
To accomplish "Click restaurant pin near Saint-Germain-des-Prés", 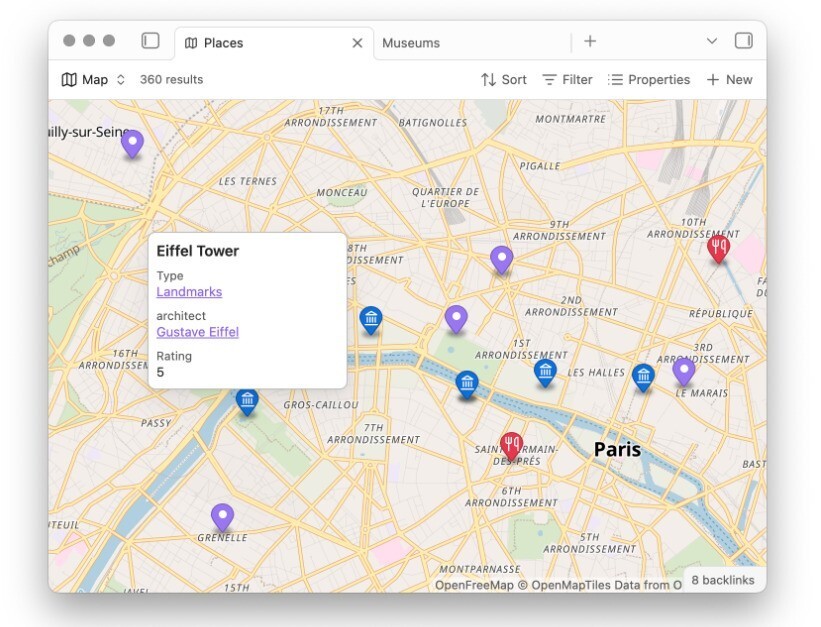I will [x=511, y=445].
